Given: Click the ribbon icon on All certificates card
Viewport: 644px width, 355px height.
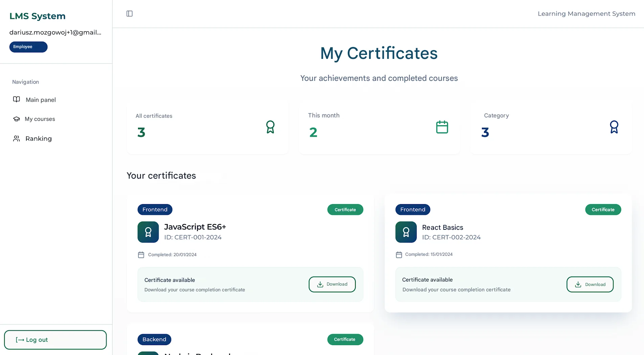Looking at the screenshot, I should pyautogui.click(x=270, y=127).
